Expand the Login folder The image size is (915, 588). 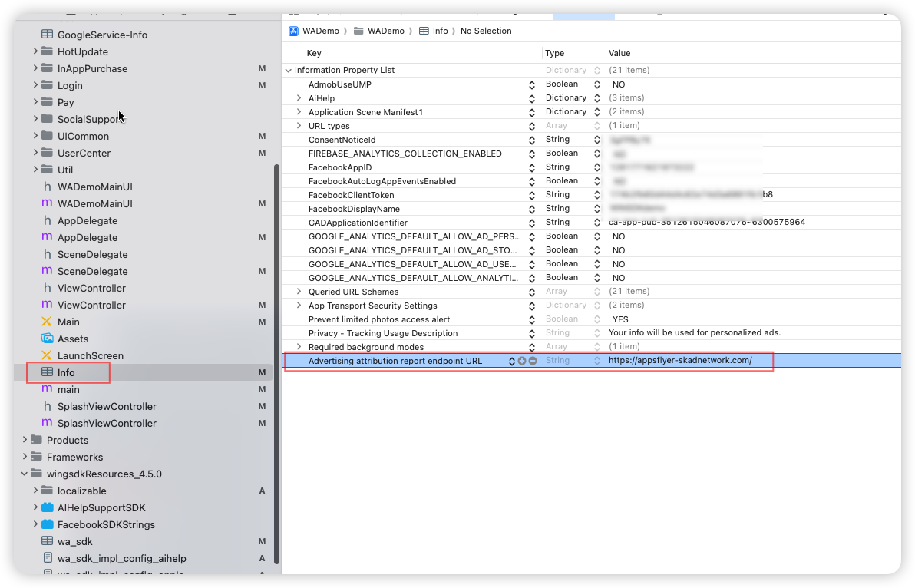(35, 85)
